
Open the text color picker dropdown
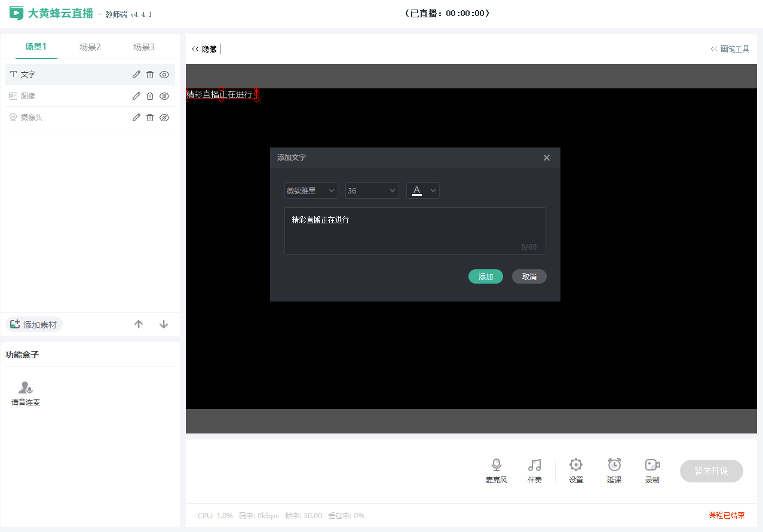[x=423, y=190]
